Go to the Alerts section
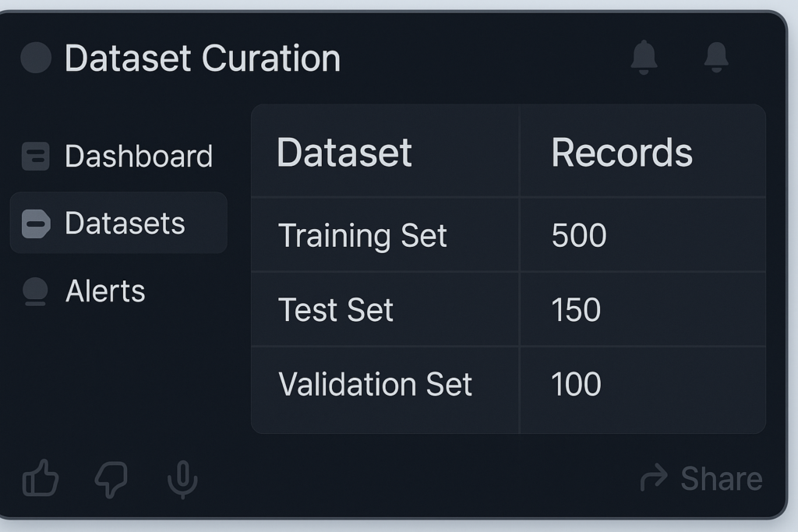Viewport: 798px width, 532px height. click(x=105, y=291)
